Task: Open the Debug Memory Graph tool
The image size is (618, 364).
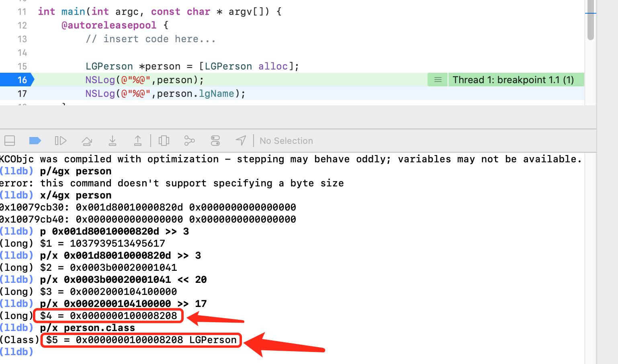Action: click(x=189, y=141)
